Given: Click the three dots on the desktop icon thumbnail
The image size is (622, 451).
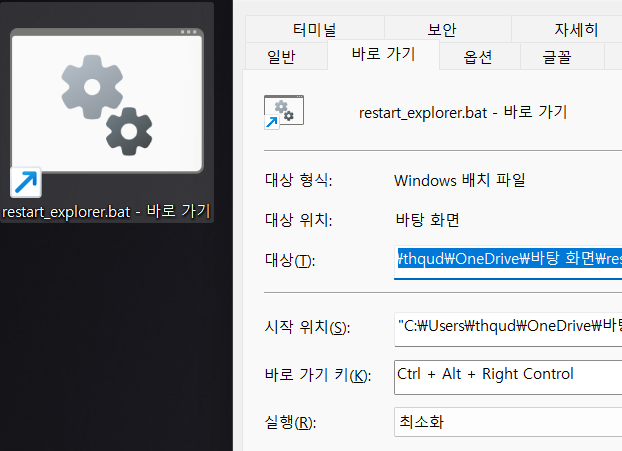Looking at the screenshot, I should 190,33.
